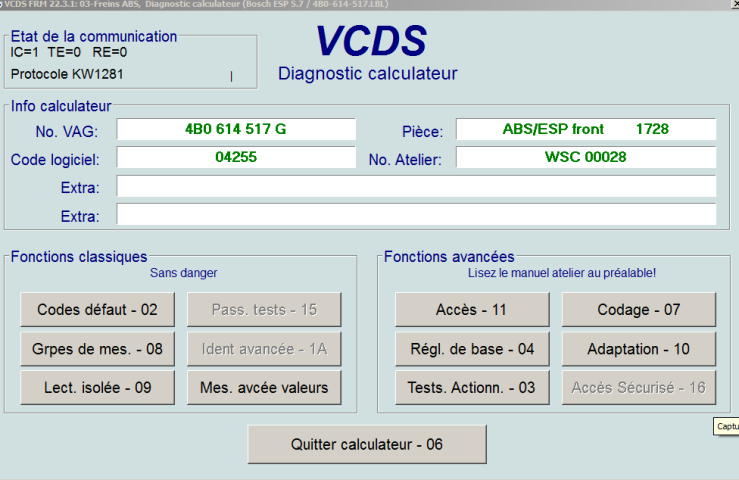Image resolution: width=739 pixels, height=480 pixels.
Task: Click the No. Atelier field WSC 00028
Action: 586,157
